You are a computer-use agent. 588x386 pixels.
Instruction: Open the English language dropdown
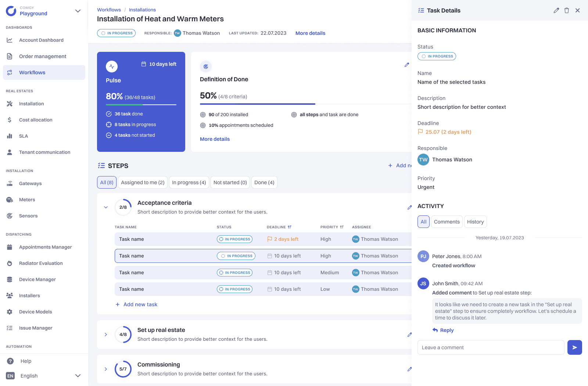pos(78,376)
